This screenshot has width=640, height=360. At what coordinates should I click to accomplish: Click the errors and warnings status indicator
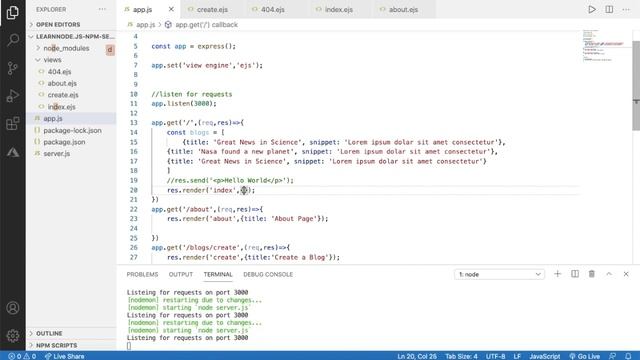(22, 356)
